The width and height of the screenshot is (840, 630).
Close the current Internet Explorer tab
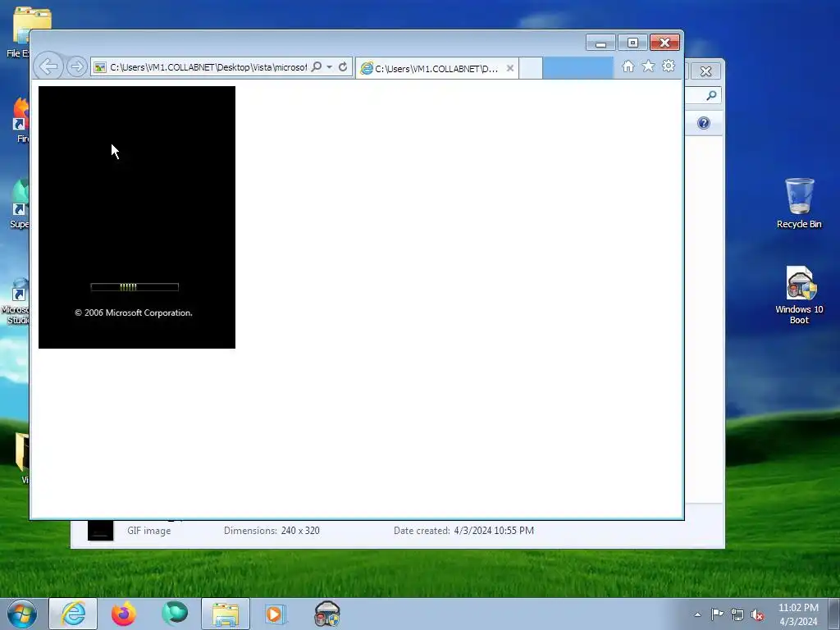(510, 68)
